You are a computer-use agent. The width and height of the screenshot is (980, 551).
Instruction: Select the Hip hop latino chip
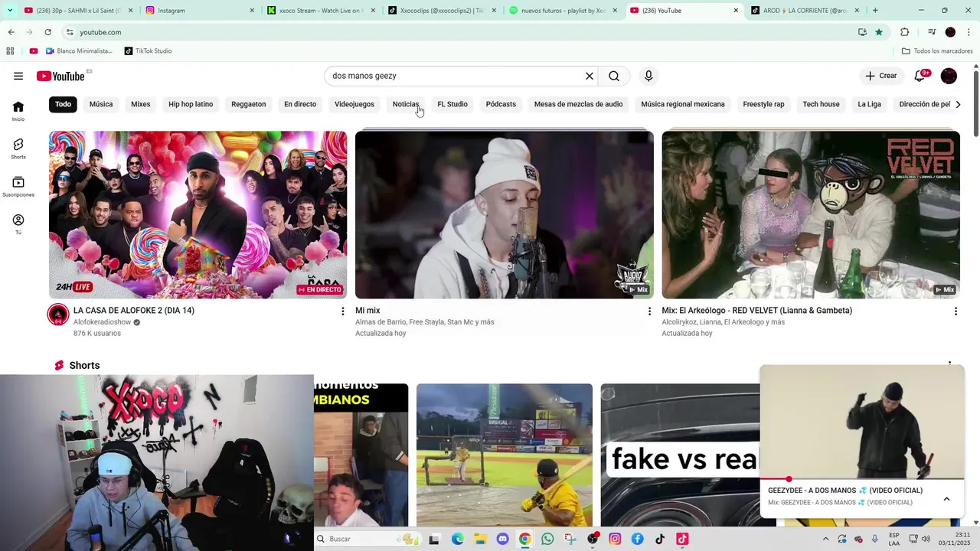coord(191,104)
